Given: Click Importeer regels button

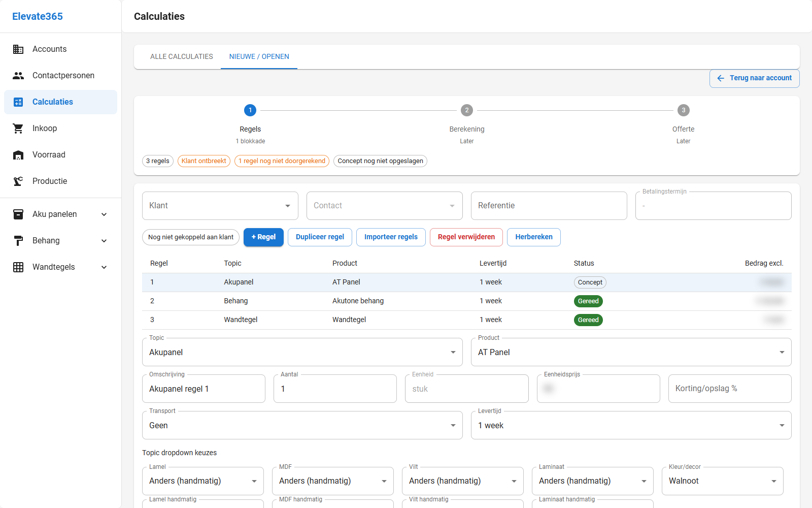Looking at the screenshot, I should pos(391,237).
